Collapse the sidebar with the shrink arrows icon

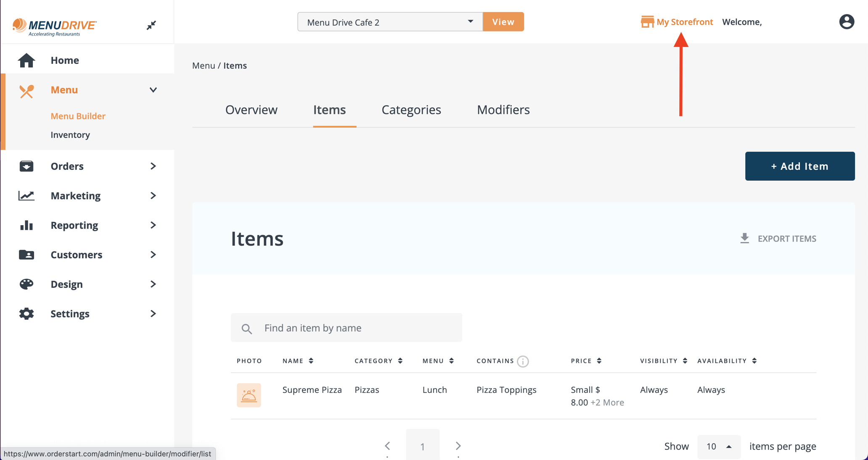tap(151, 25)
